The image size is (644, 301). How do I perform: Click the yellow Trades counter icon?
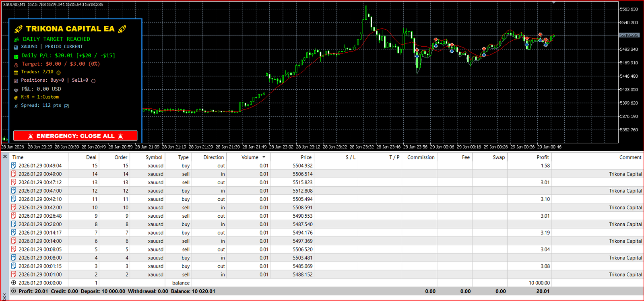click(x=16, y=72)
